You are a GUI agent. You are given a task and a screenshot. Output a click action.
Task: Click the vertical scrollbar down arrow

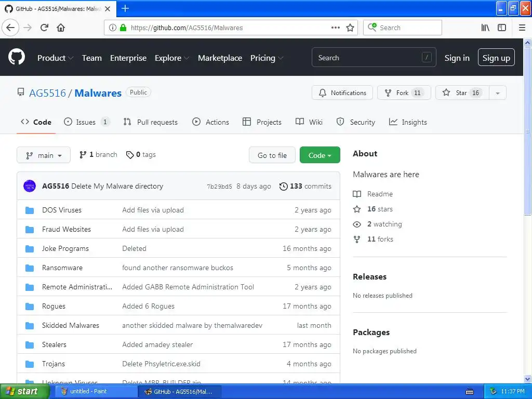coord(527,379)
